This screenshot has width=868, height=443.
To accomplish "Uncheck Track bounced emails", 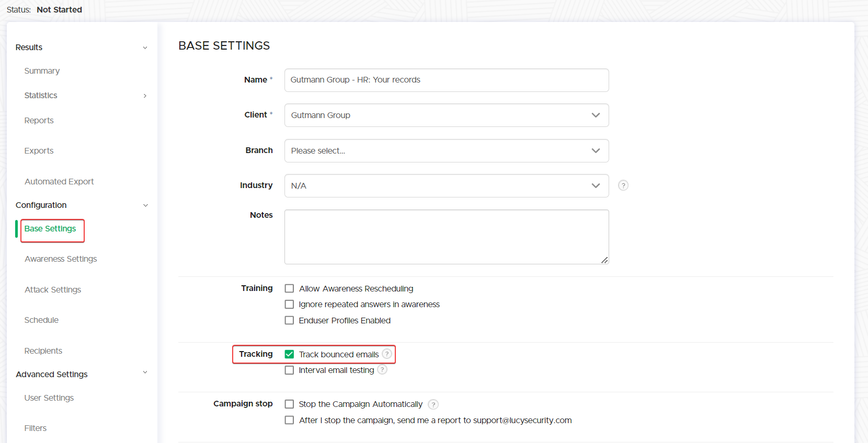I will (x=289, y=354).
